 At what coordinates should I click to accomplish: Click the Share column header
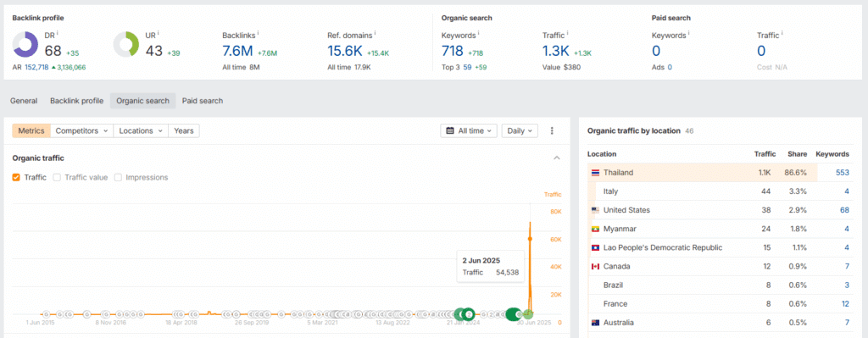pos(797,154)
